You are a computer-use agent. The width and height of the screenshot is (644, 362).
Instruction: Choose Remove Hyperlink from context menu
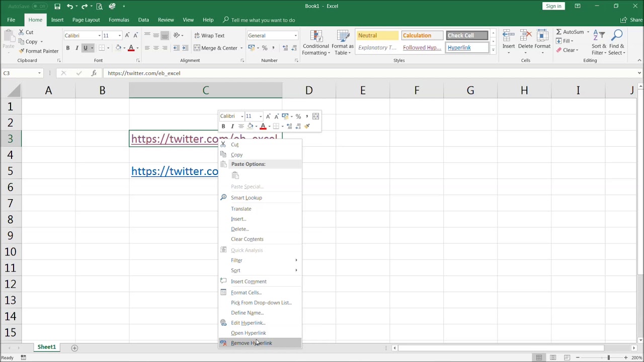[260, 343]
